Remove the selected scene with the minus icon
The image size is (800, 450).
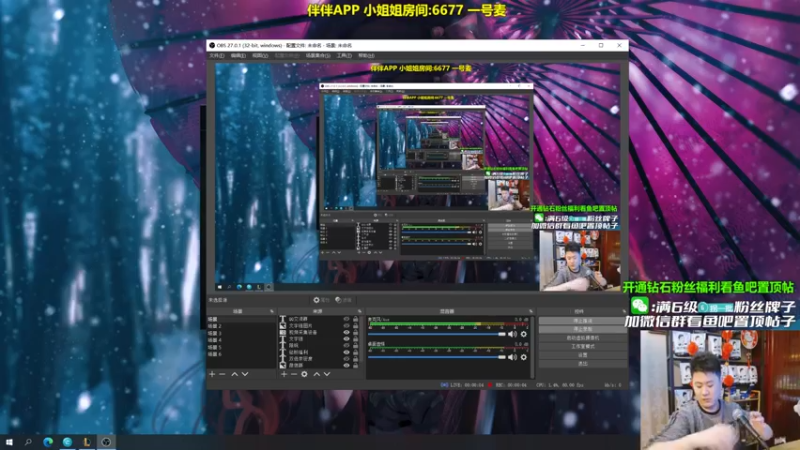click(x=222, y=374)
